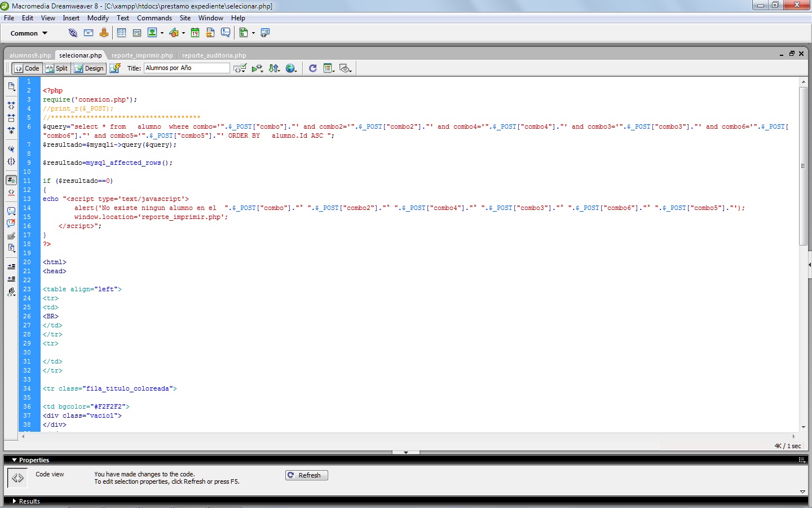Click the Comment insert icon
Image resolution: width=812 pixels, height=508 pixels.
pos(226,33)
